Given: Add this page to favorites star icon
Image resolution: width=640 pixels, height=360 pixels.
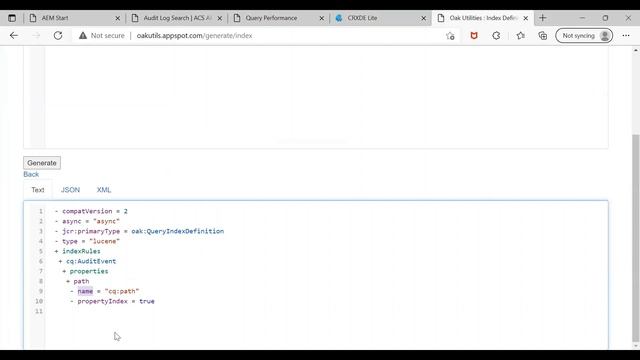Looking at the screenshot, I should point(450,36).
